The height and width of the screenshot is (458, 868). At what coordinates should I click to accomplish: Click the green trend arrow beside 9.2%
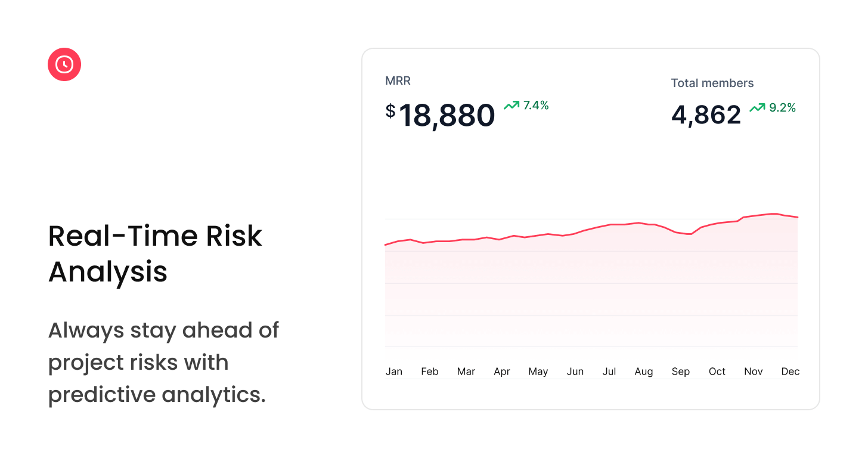[757, 108]
